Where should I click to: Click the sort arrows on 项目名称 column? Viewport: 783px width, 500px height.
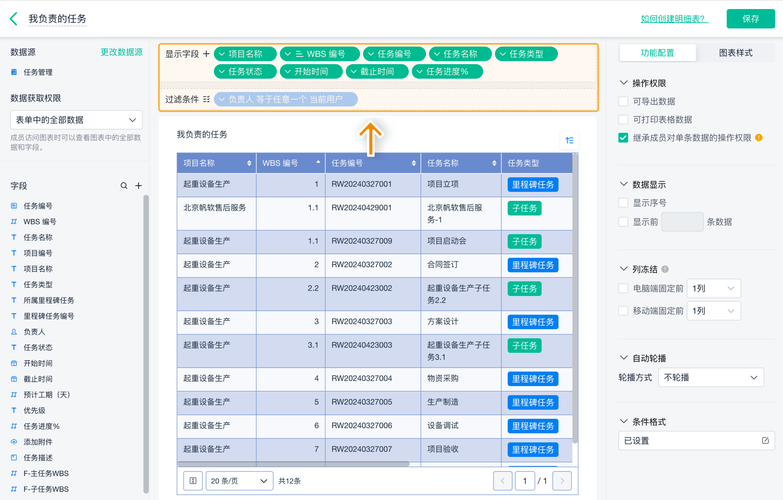(x=249, y=163)
